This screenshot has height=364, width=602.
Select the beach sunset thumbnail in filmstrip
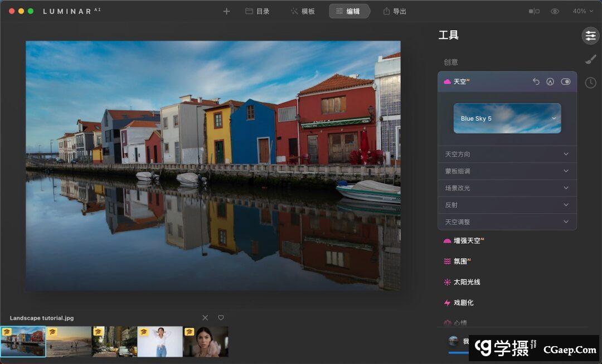[69, 341]
